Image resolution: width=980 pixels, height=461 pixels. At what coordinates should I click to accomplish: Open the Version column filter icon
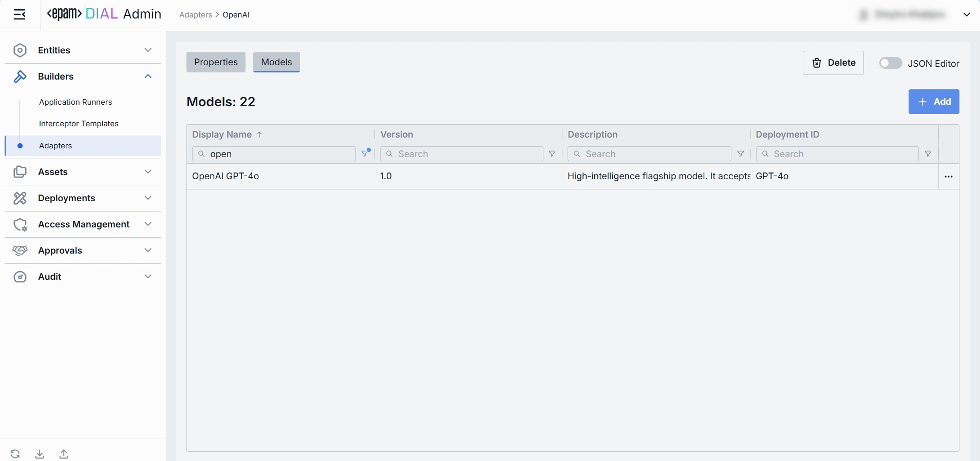(x=552, y=154)
